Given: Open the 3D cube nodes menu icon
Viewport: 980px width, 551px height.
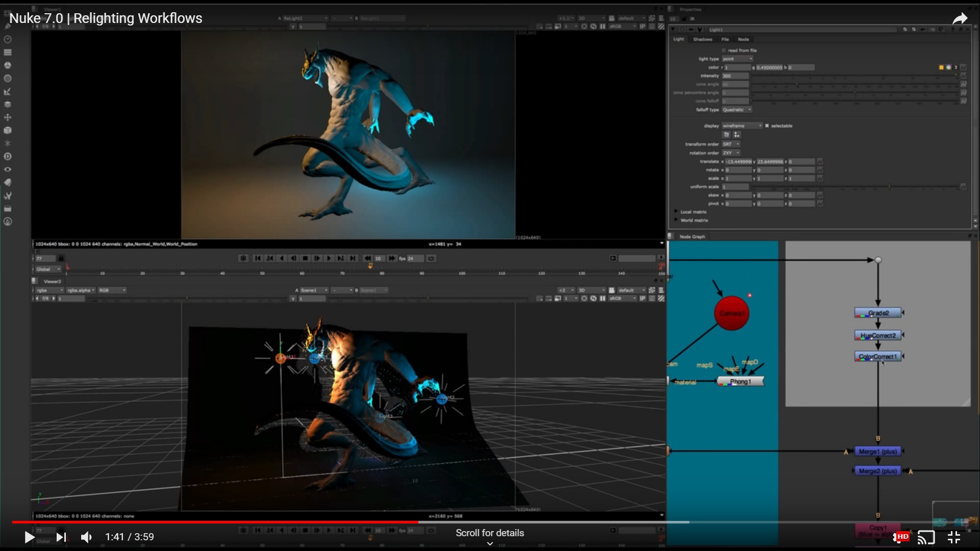Looking at the screenshot, I should tap(8, 131).
